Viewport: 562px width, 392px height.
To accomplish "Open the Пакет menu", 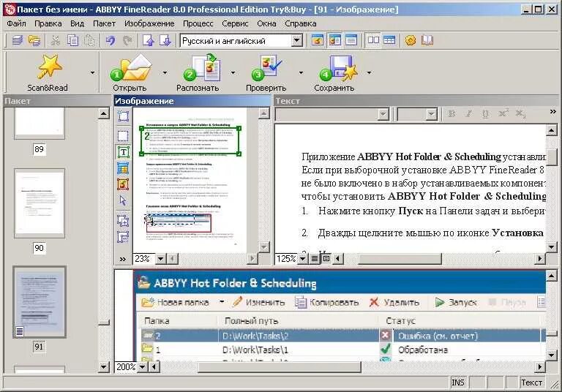I will 104,23.
